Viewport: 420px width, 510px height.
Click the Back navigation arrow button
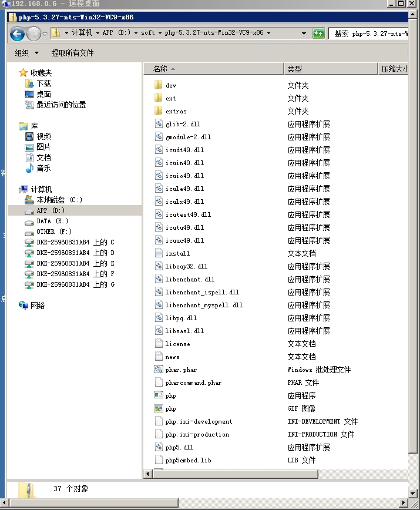click(x=17, y=33)
